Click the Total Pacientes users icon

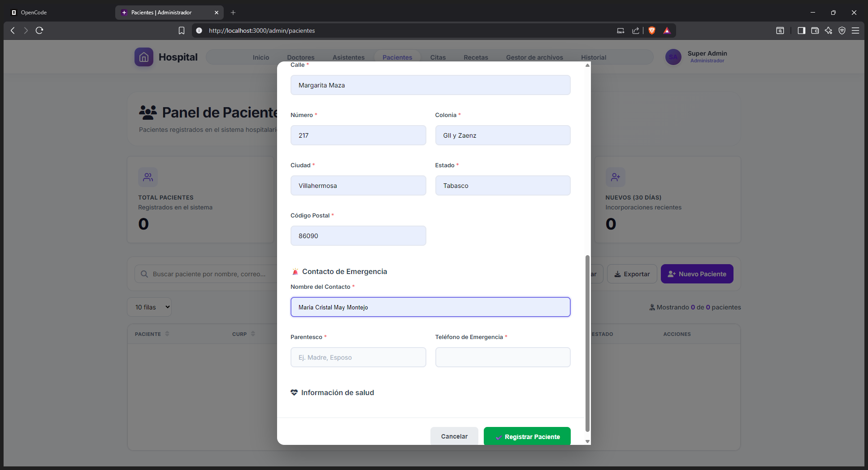[x=148, y=177]
